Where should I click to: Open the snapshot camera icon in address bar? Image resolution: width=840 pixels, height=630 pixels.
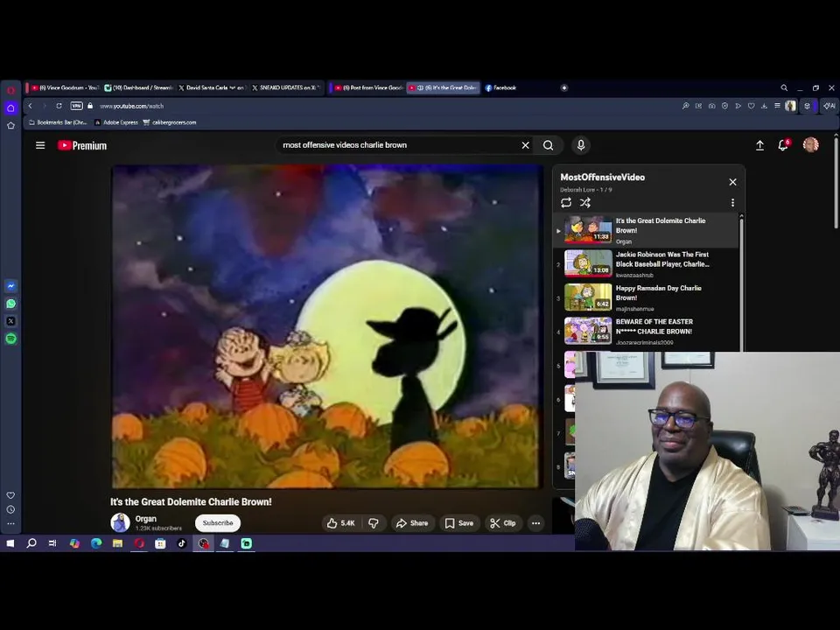click(711, 106)
